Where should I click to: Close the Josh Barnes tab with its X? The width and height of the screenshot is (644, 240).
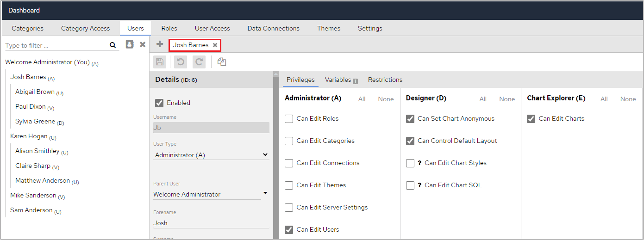pyautogui.click(x=215, y=45)
